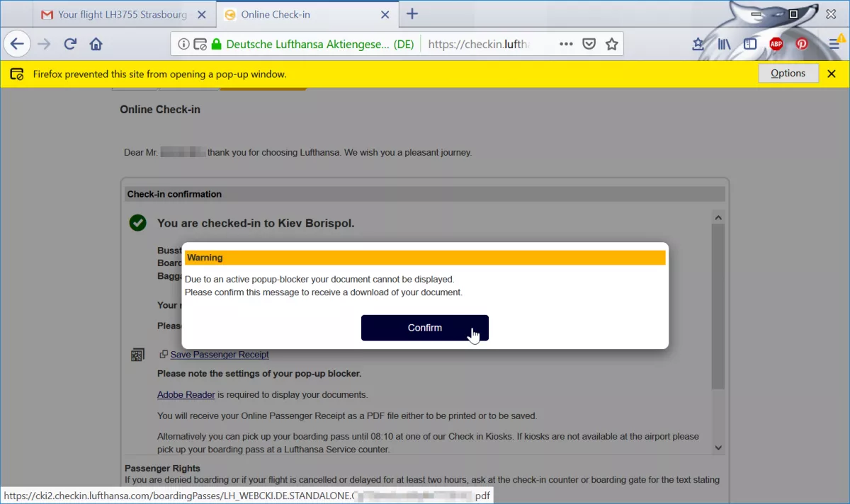Screen dimensions: 850x504
Task: Dismiss the yellow pop-up notification bar
Action: (832, 74)
